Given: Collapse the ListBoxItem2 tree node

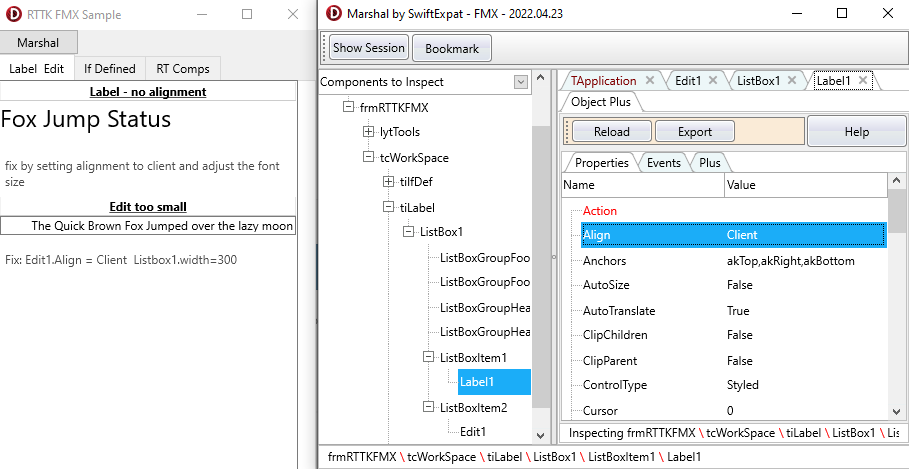Looking at the screenshot, I should coord(428,407).
